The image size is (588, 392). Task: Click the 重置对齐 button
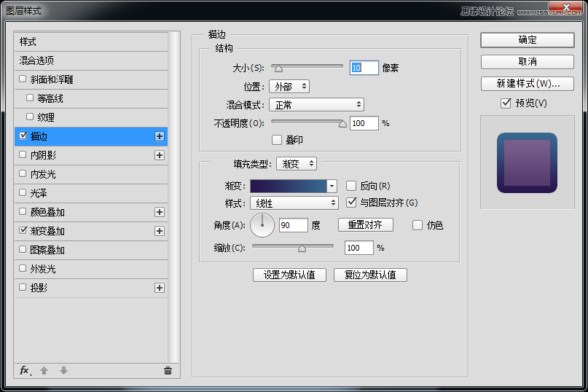(x=366, y=224)
